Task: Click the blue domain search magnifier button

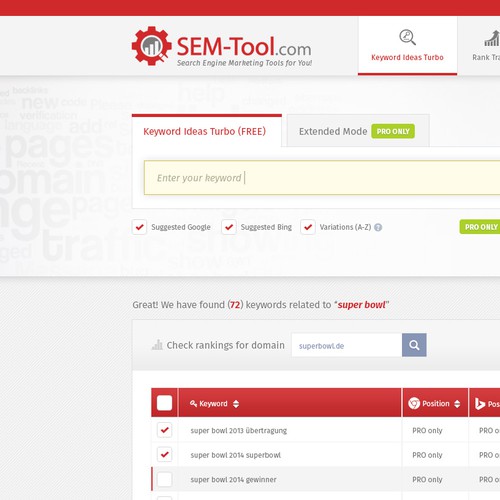Action: click(x=414, y=345)
